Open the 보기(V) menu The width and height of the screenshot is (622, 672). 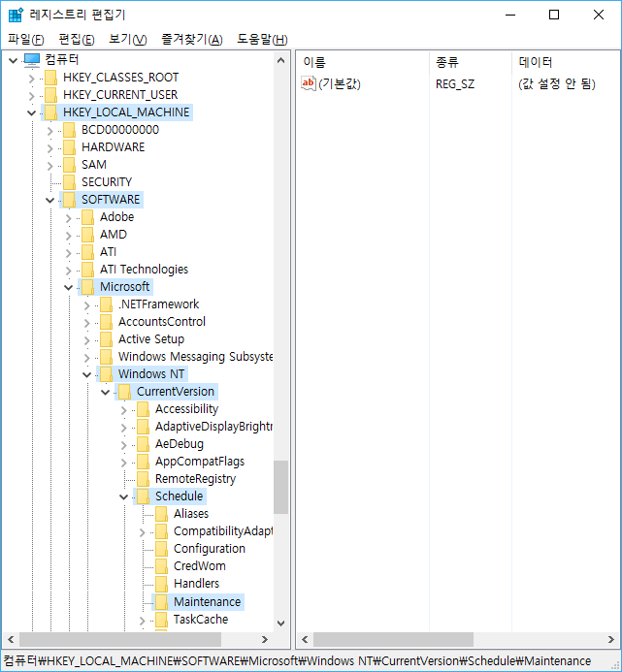[x=128, y=40]
